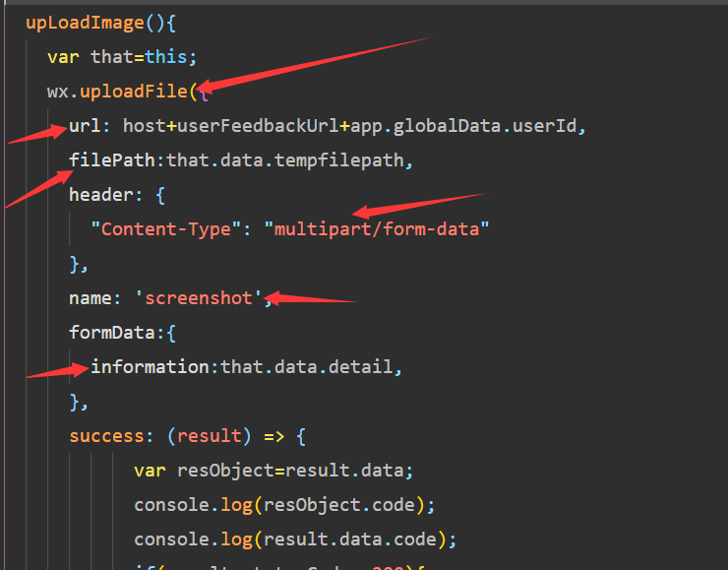Screen dimensions: 728x570
Task: Click 'console.log(result.data.code);' line
Action: [x=295, y=539]
